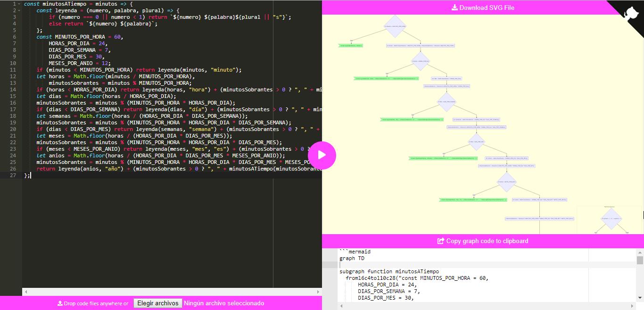
Task: Click the 'graph TD' line in the output
Action: 352,258
